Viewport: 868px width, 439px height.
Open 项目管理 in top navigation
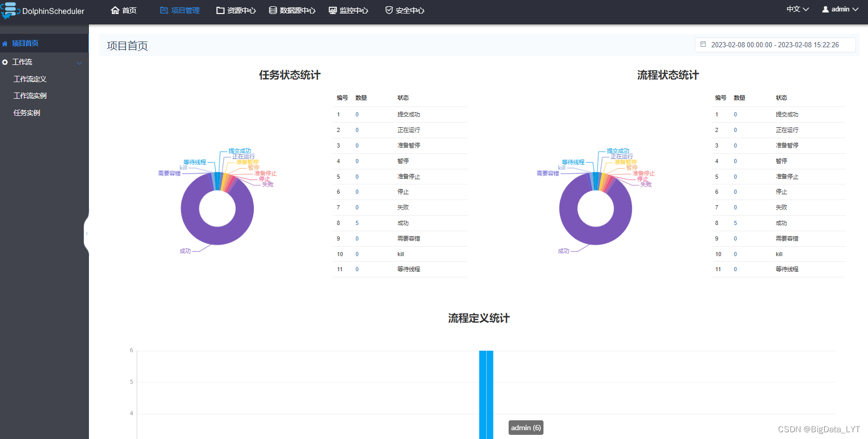tap(180, 10)
